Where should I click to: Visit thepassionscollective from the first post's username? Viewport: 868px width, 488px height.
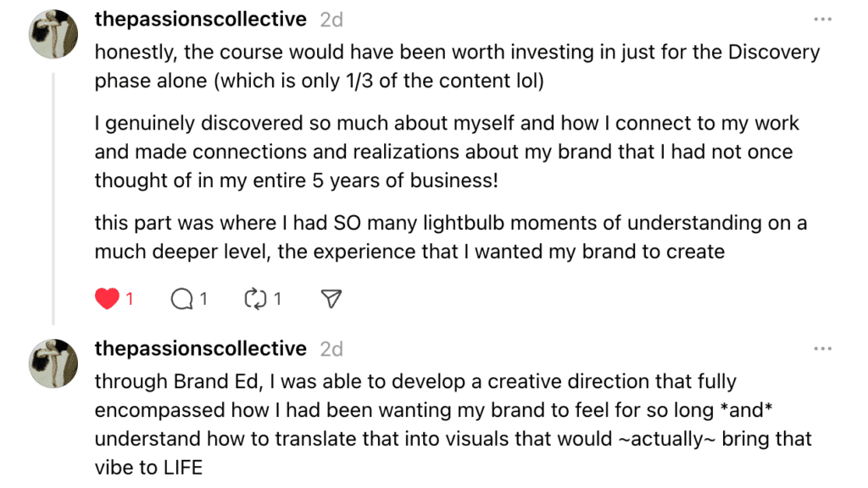coord(201,19)
